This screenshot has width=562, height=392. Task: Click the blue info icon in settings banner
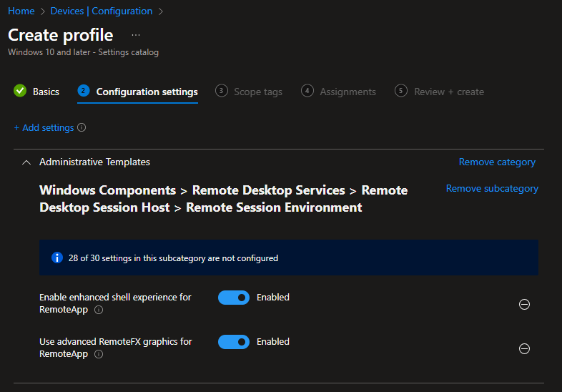click(x=57, y=258)
